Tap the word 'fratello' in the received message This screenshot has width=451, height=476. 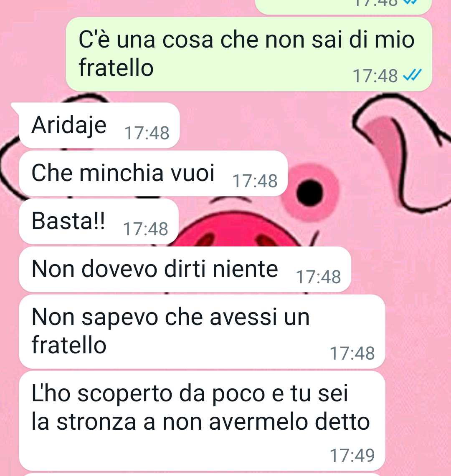click(x=69, y=345)
